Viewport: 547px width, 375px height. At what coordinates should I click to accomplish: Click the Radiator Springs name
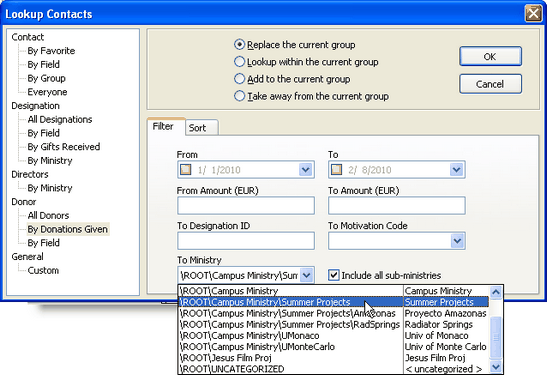[439, 324]
